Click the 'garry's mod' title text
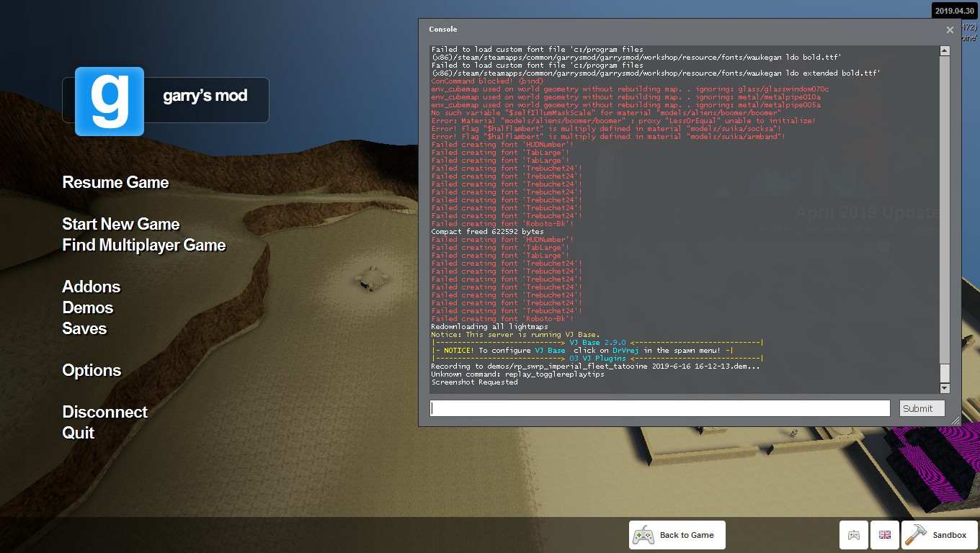Image resolution: width=980 pixels, height=553 pixels. pyautogui.click(x=205, y=96)
